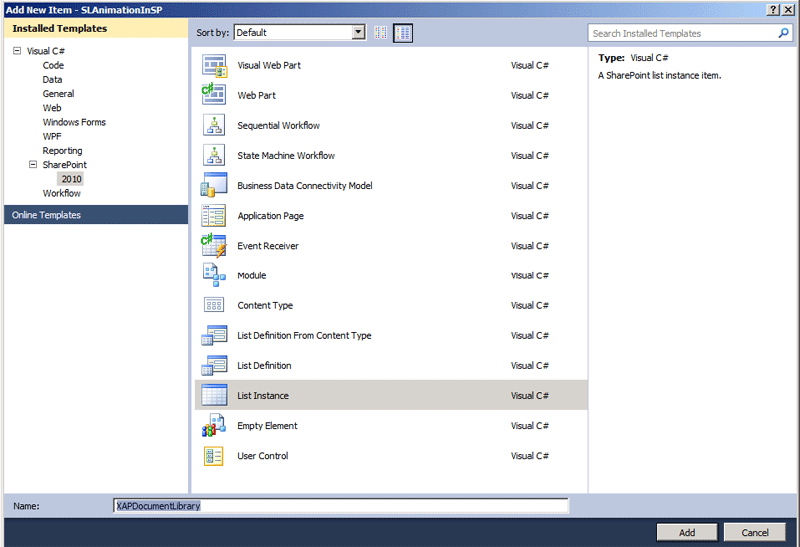The width and height of the screenshot is (800, 547).
Task: Click the Name input field
Action: pyautogui.click(x=341, y=506)
